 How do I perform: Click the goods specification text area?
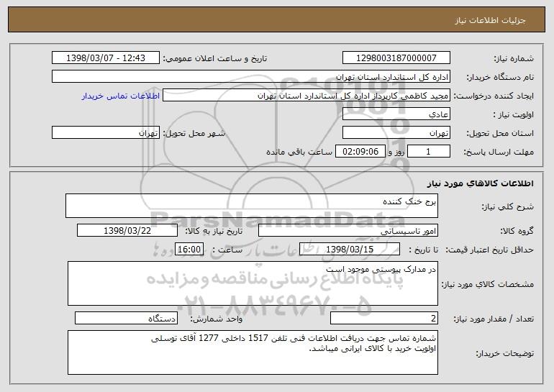(253, 283)
